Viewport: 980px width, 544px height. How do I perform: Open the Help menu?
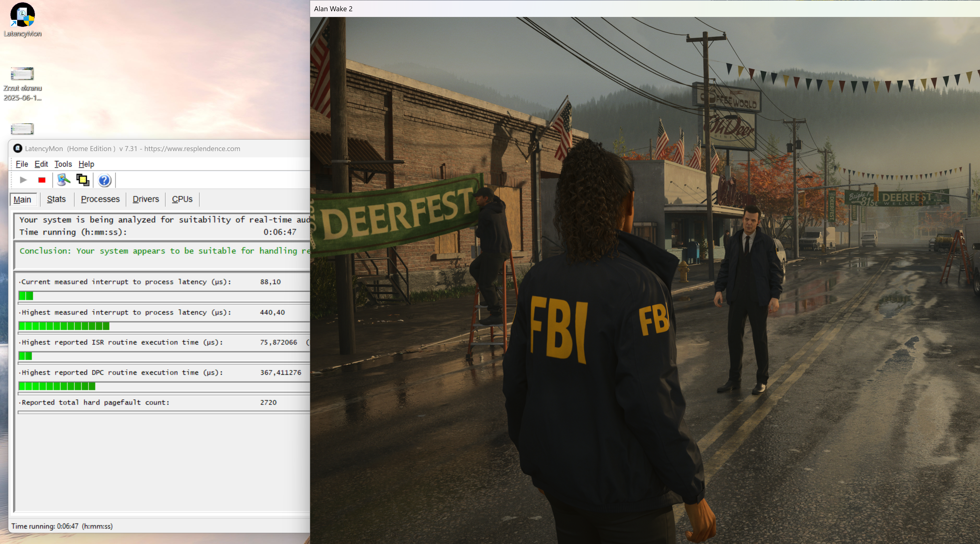[86, 164]
